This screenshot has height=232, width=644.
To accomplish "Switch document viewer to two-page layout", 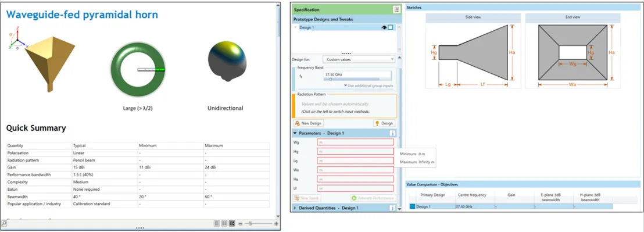I will (x=224, y=223).
